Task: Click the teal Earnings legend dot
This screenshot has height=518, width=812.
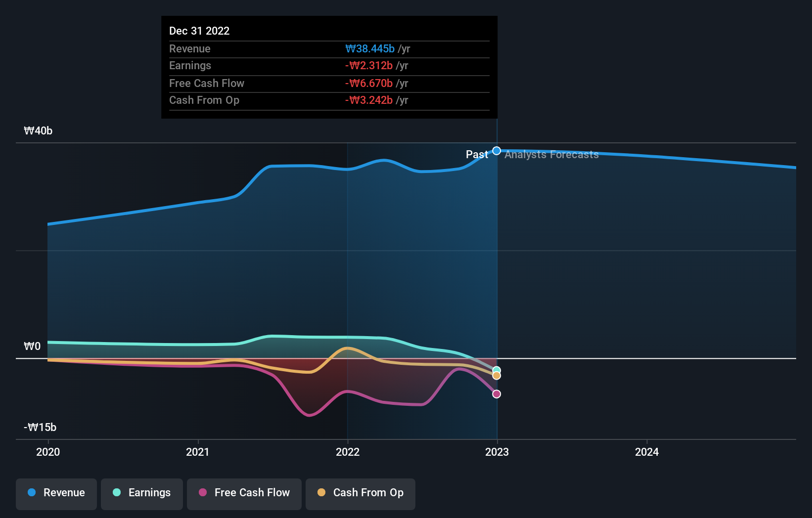Action: click(x=116, y=492)
